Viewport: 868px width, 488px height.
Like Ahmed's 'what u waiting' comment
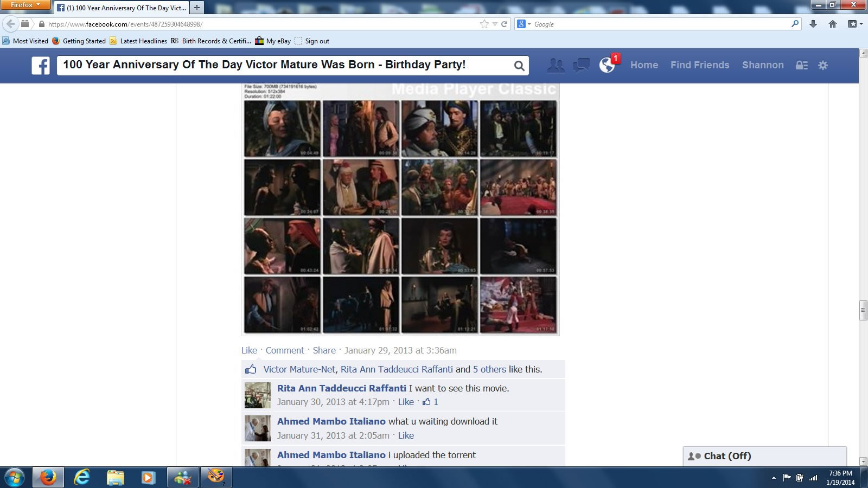[406, 435]
